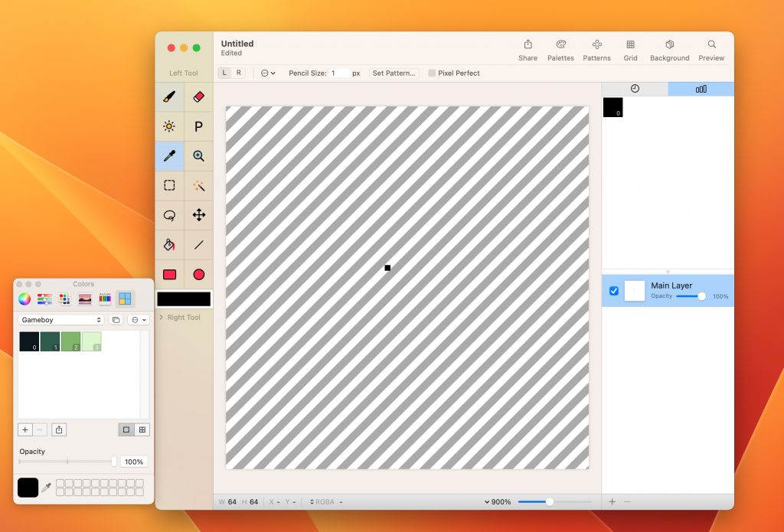The width and height of the screenshot is (784, 532).
Task: Open the Patterns panel from the toolbar
Action: pyautogui.click(x=596, y=48)
